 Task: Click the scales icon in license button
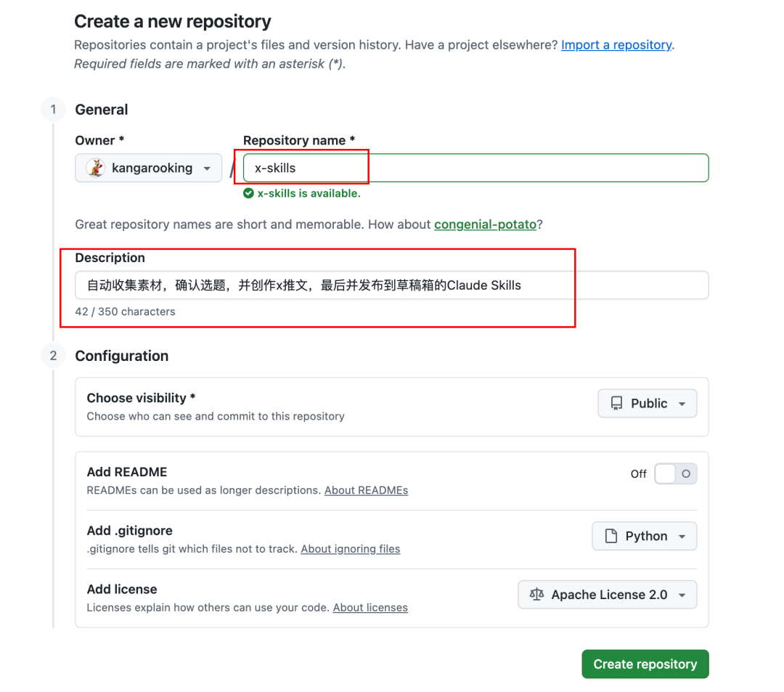(x=536, y=595)
